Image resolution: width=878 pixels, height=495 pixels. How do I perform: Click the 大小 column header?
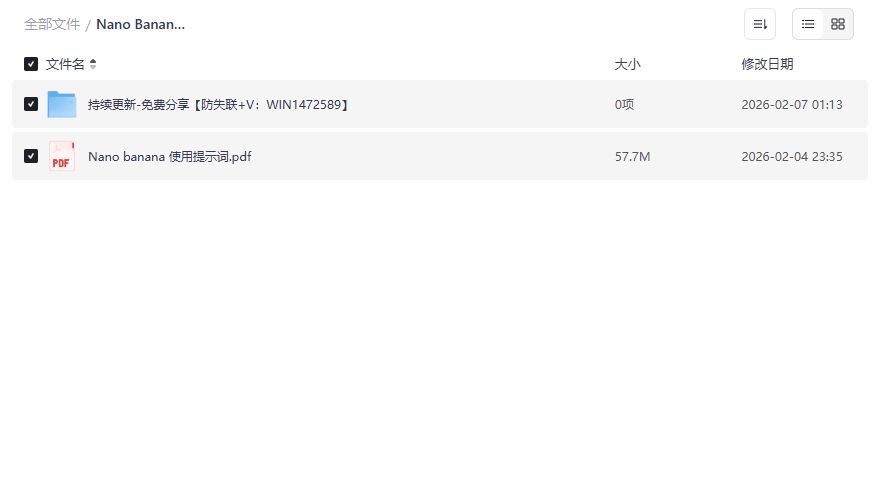(x=627, y=64)
